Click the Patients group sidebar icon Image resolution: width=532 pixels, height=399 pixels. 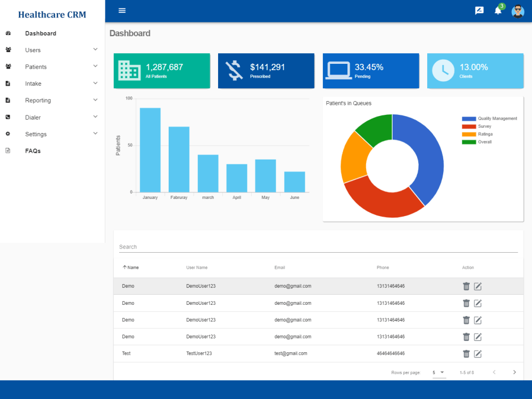coord(8,66)
